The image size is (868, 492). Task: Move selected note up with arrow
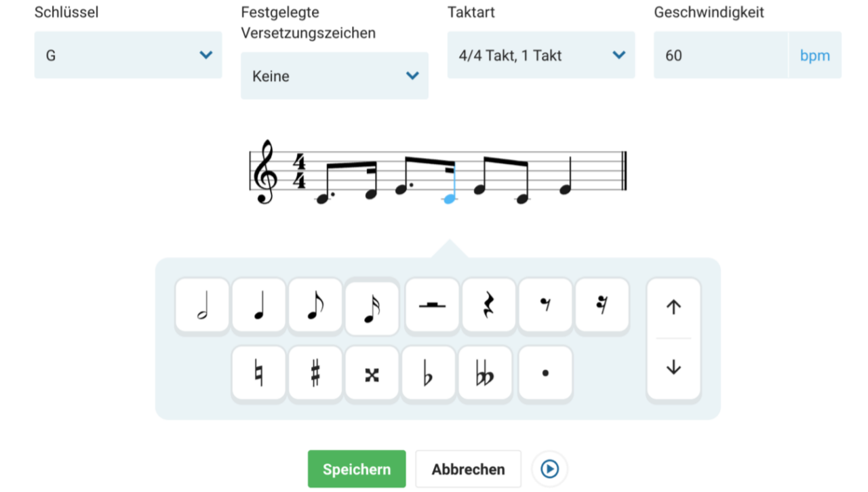[x=673, y=308]
